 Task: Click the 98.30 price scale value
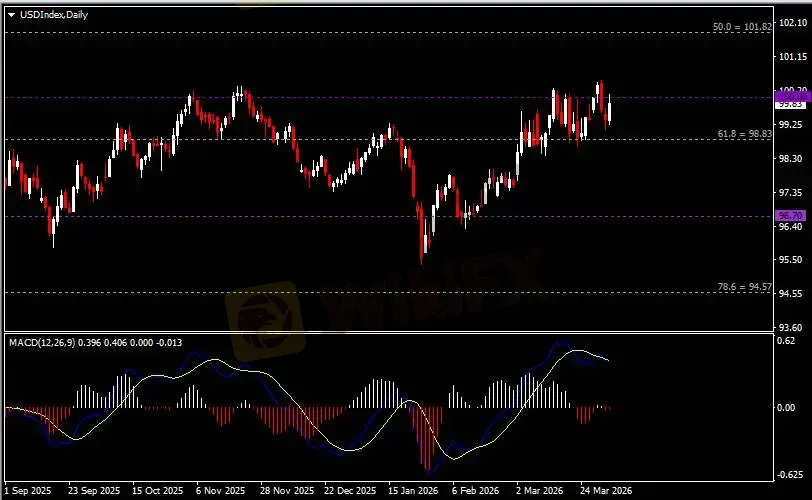pyautogui.click(x=791, y=159)
